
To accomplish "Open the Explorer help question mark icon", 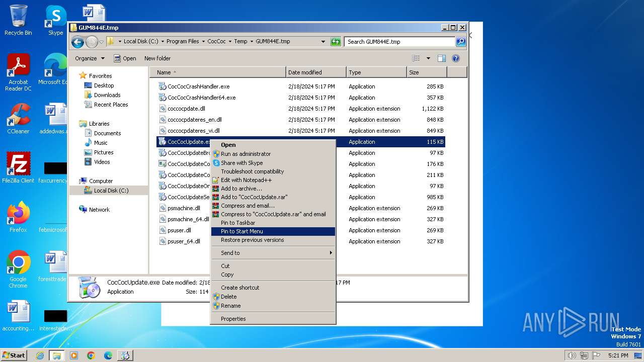I will (x=456, y=58).
